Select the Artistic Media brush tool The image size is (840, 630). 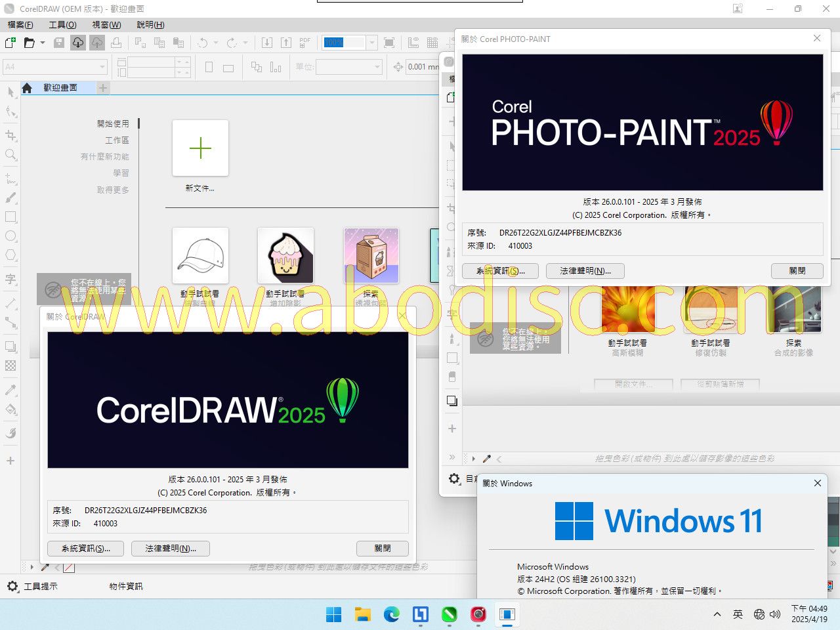tap(10, 198)
